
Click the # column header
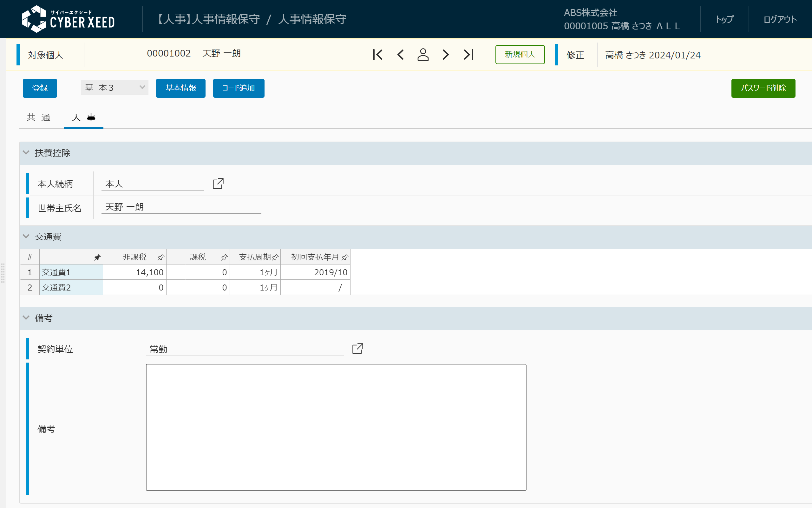tap(30, 257)
